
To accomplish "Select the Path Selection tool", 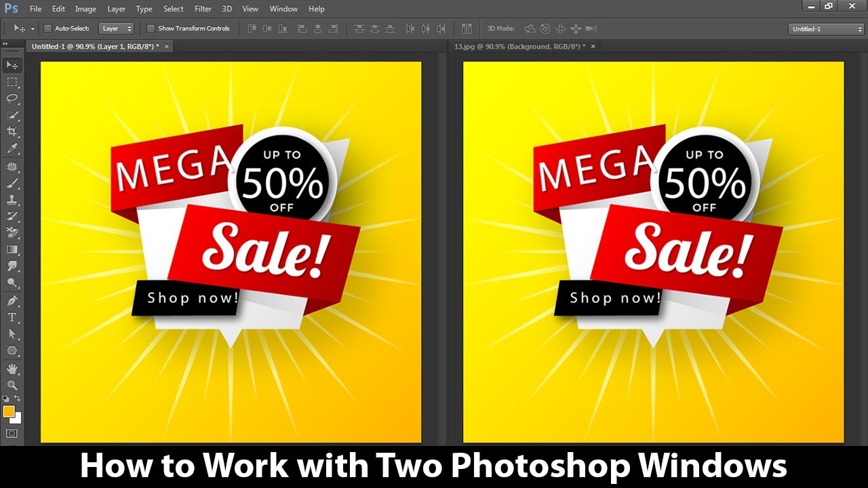I will [12, 334].
